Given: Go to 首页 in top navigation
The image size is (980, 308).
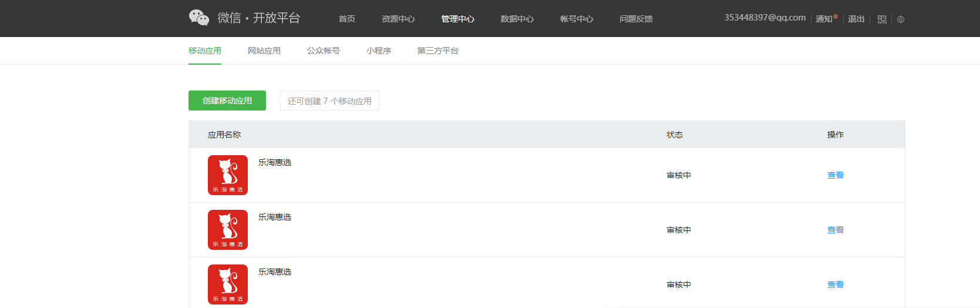Looking at the screenshot, I should click(347, 19).
